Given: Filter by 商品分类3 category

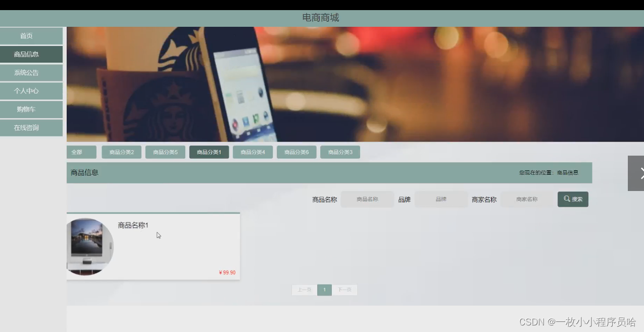Looking at the screenshot, I should (x=340, y=152).
